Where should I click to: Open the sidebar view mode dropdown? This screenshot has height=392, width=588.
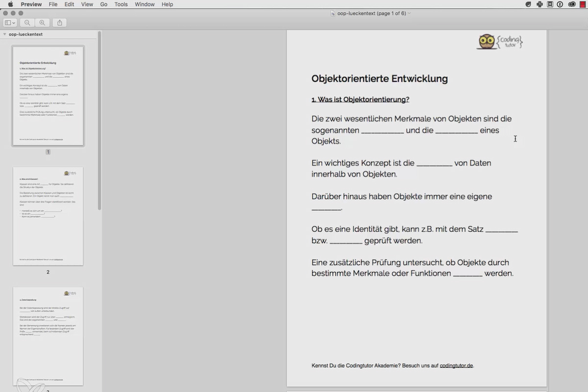pos(10,23)
